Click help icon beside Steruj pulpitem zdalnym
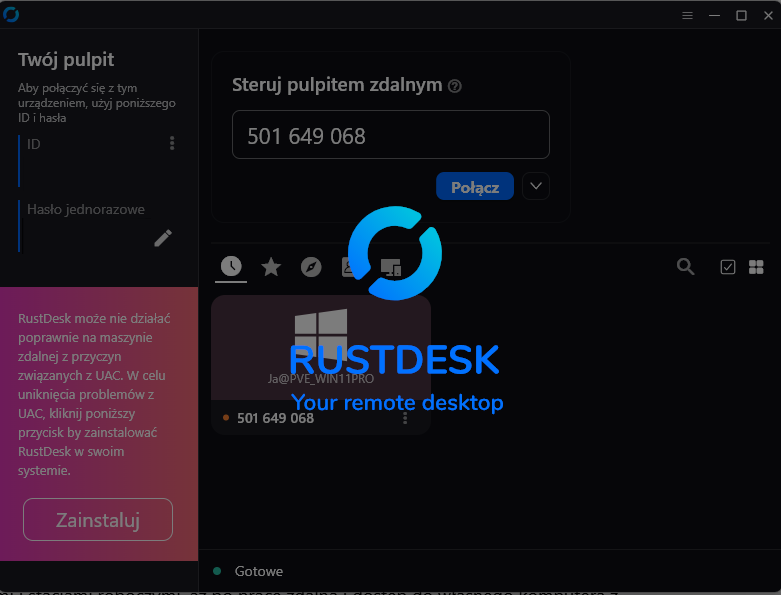This screenshot has width=781, height=595. pyautogui.click(x=455, y=86)
